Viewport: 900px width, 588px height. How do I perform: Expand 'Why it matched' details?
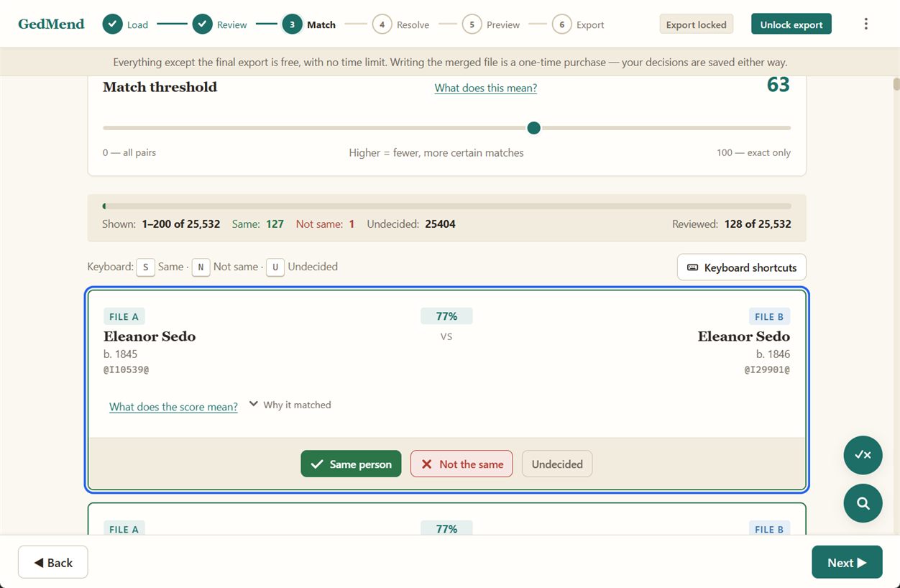tap(290, 405)
